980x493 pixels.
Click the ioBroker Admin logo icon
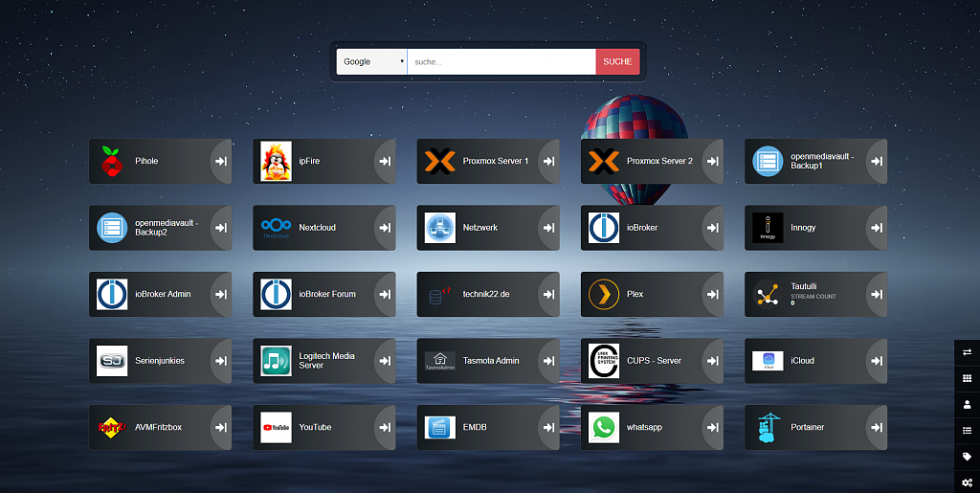coord(112,294)
